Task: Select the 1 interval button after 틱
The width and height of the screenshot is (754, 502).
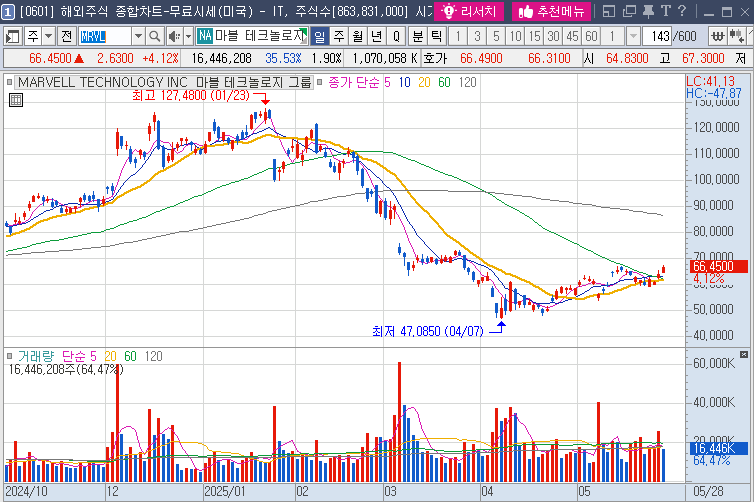Action: (458, 36)
